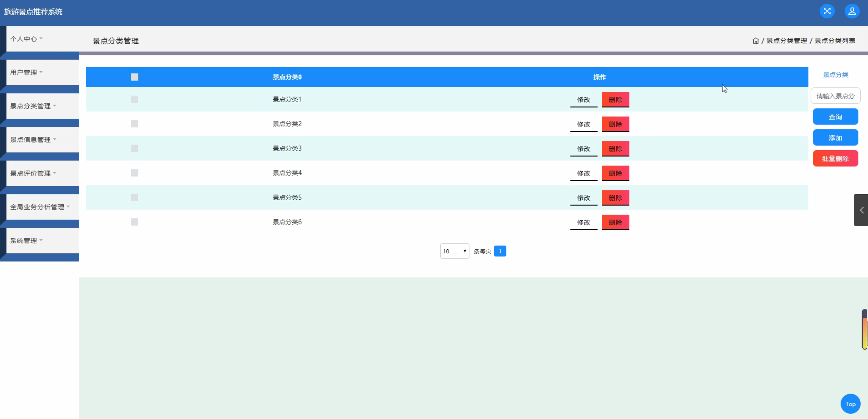The width and height of the screenshot is (868, 419).
Task: Click the red 批量删除 button
Action: (x=835, y=159)
